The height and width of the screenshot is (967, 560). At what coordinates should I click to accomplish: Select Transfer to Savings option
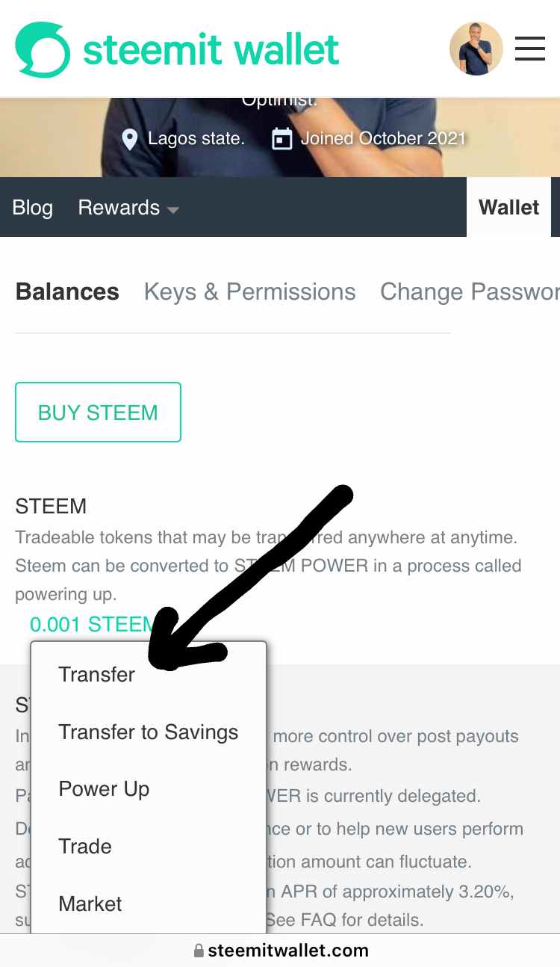pos(149,732)
